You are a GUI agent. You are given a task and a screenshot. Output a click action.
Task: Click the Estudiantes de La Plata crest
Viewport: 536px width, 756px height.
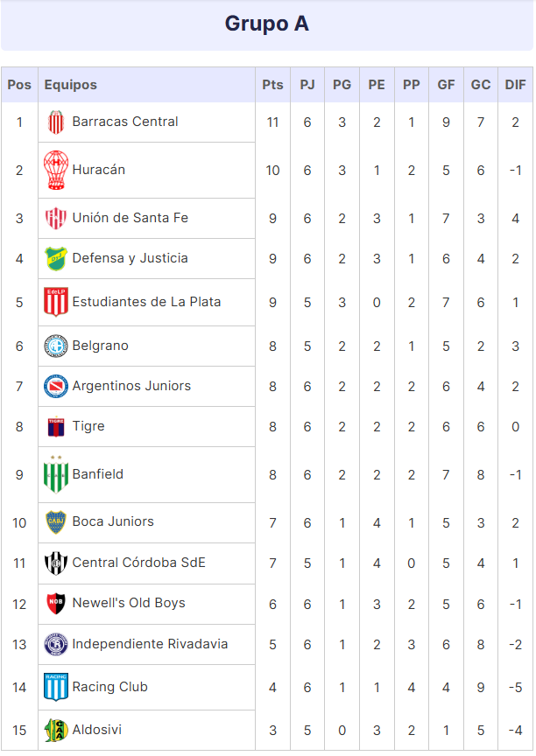pos(56,302)
